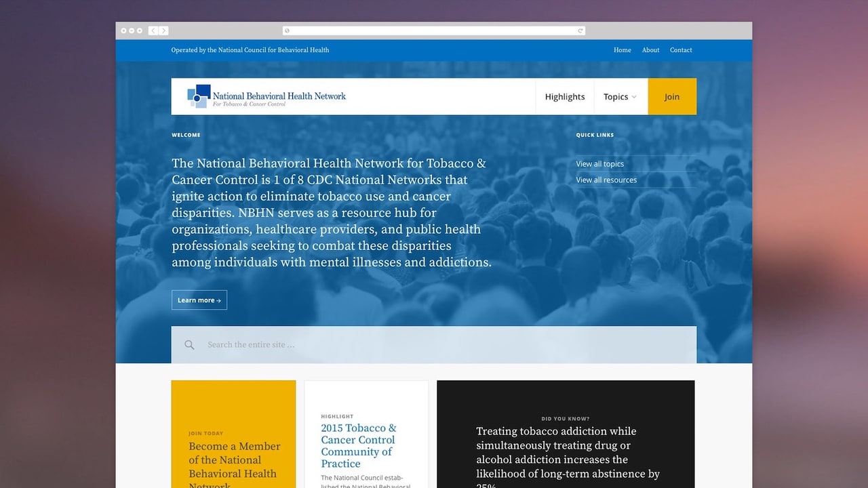The width and height of the screenshot is (868, 488).
Task: Select the Highlights menu item
Action: click(x=565, y=97)
